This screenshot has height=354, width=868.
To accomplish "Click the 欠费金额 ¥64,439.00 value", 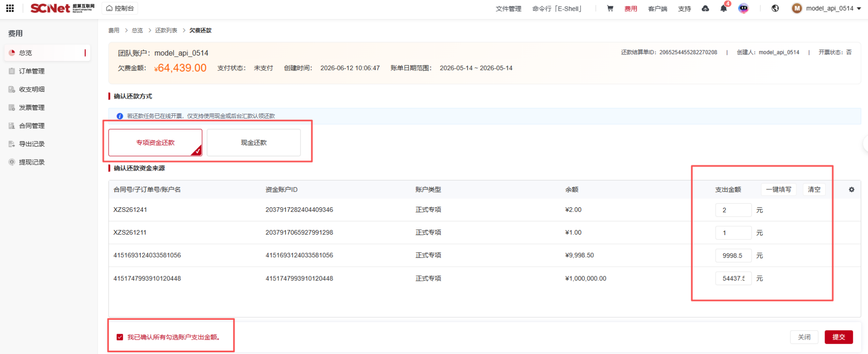I will (x=180, y=68).
